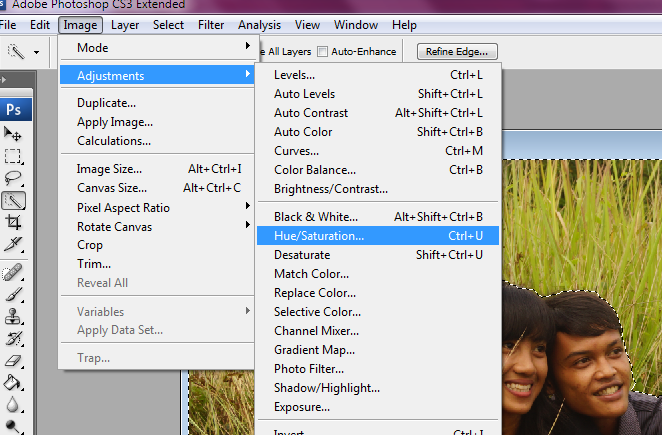Select the Eraser tool

tap(13, 361)
